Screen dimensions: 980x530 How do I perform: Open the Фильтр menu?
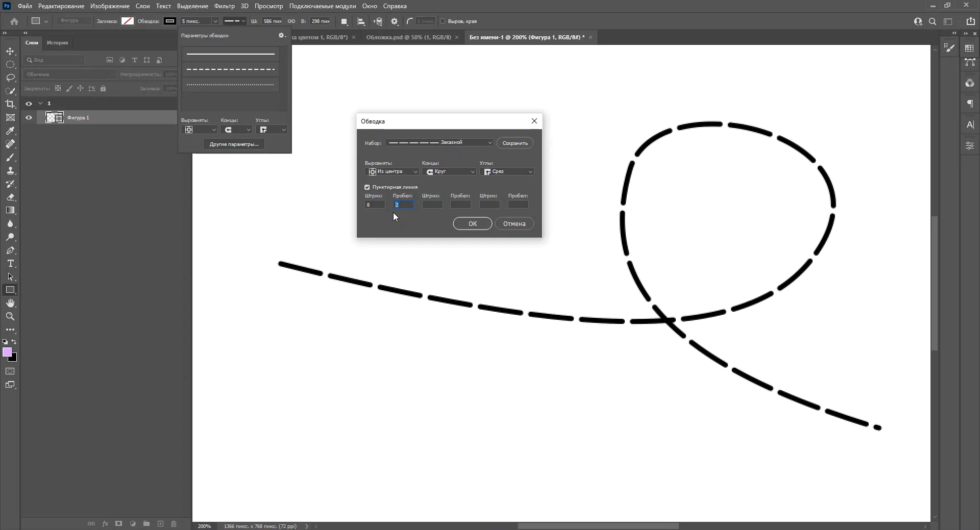tap(224, 6)
